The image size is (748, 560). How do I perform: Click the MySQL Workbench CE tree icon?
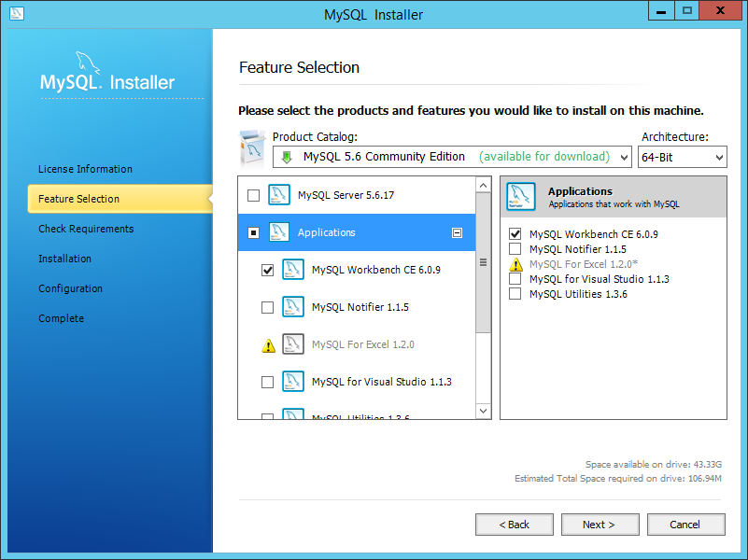tap(293, 270)
